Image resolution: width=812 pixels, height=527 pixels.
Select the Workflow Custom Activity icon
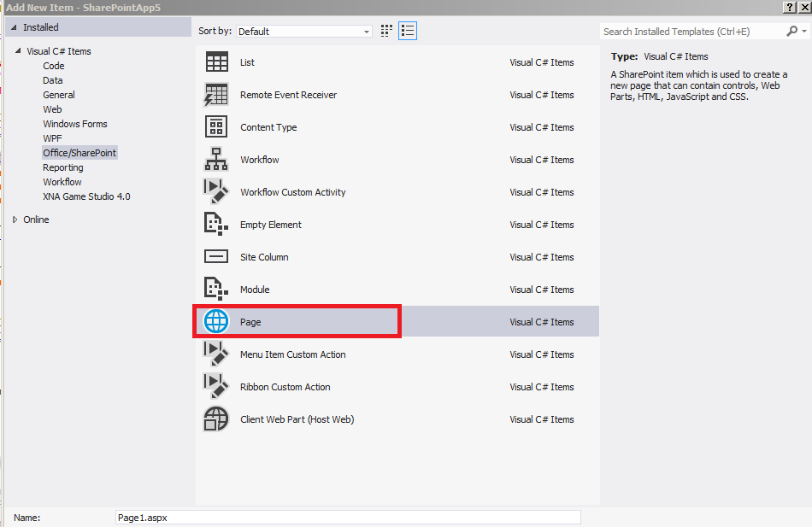click(216, 192)
